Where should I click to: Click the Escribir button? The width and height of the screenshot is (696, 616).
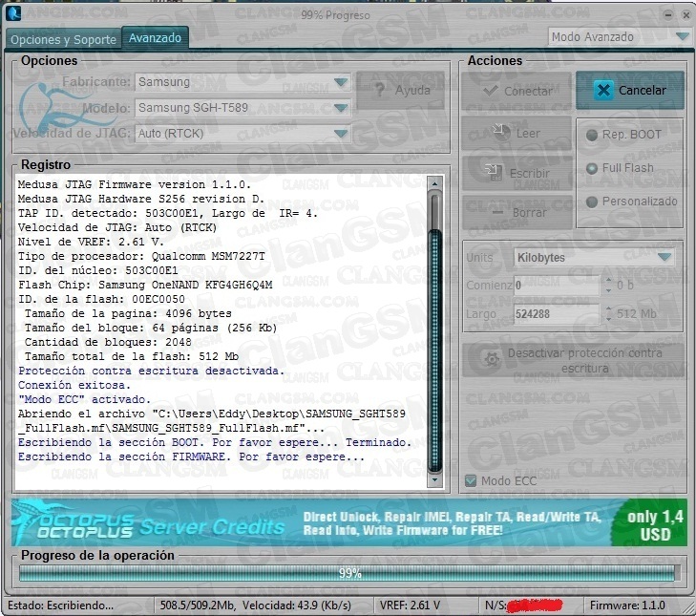coord(517,173)
